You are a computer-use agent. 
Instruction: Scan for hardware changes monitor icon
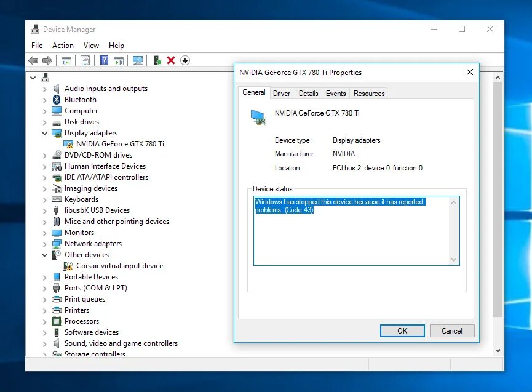[137, 60]
